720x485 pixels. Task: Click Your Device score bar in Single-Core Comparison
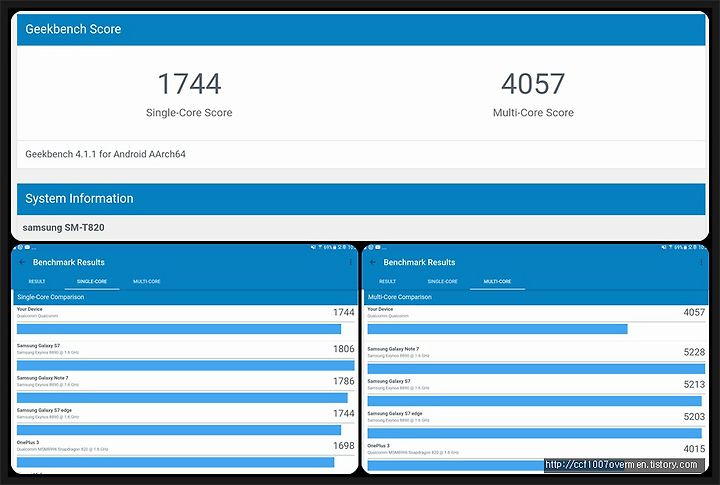(x=179, y=329)
